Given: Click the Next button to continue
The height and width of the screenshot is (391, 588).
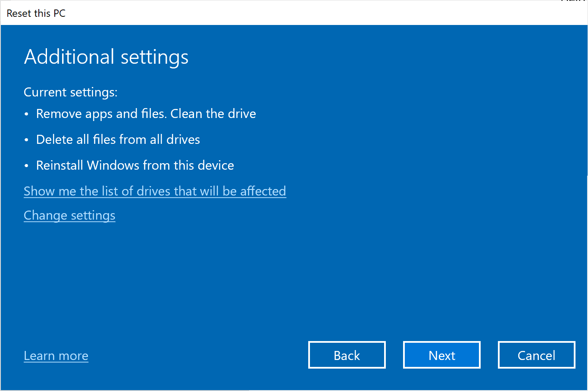Looking at the screenshot, I should point(441,355).
